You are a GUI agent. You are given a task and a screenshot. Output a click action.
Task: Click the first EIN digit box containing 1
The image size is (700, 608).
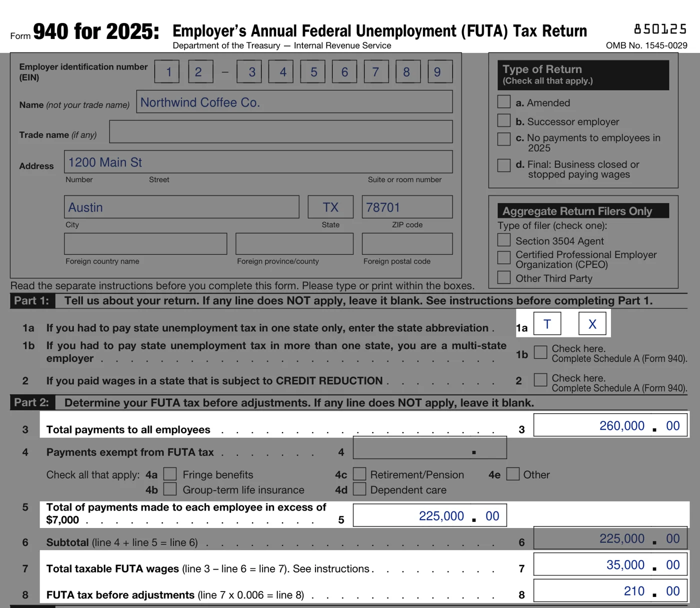click(x=167, y=71)
